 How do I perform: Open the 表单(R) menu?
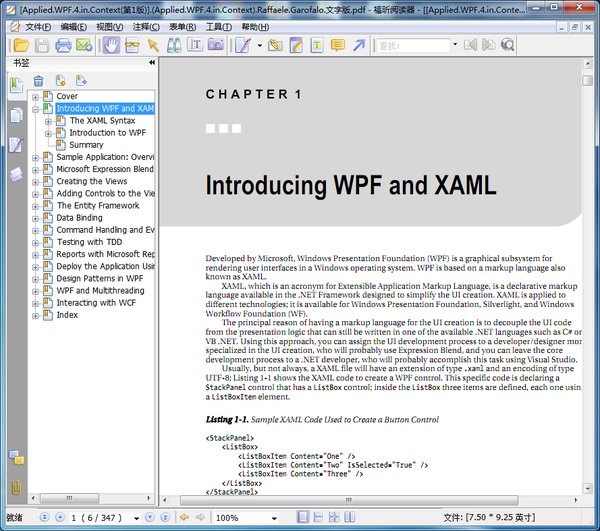(183, 27)
